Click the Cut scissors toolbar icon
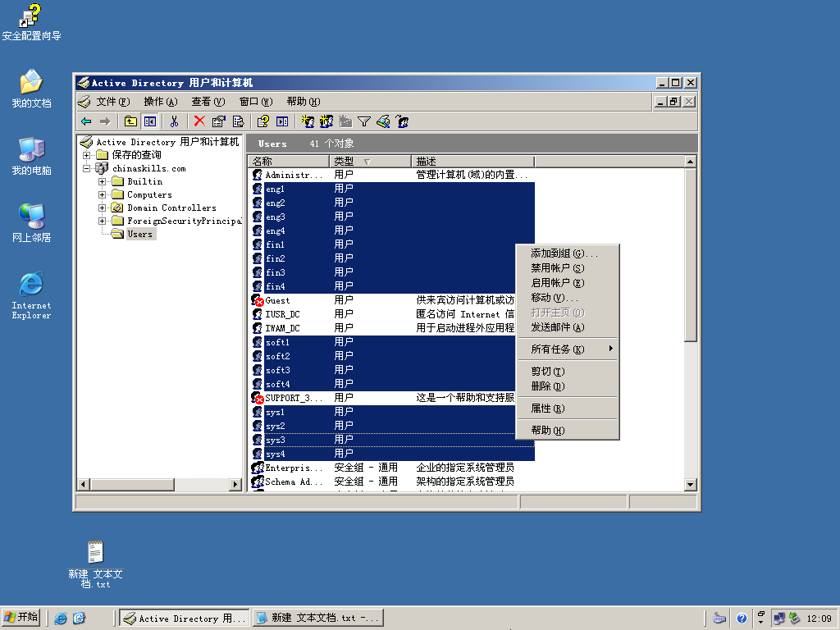 174,121
